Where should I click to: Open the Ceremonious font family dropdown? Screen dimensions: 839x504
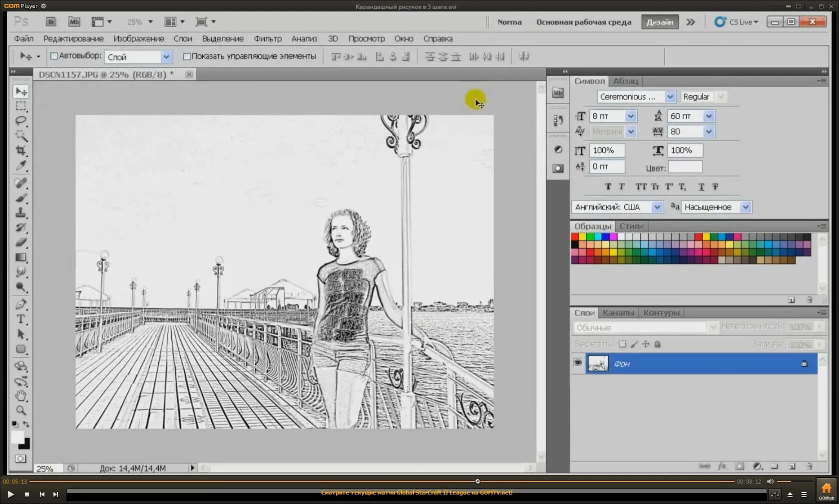tap(670, 97)
